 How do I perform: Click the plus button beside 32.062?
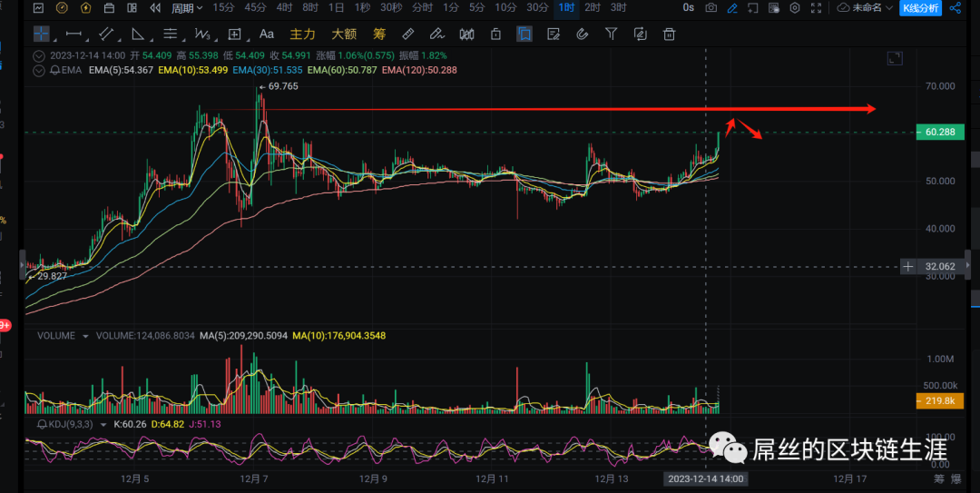pos(907,267)
